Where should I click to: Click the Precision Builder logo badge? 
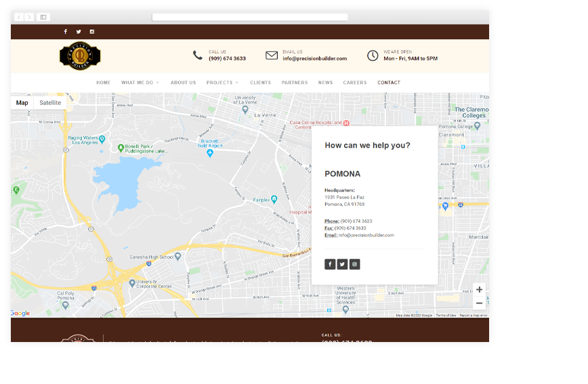(80, 56)
